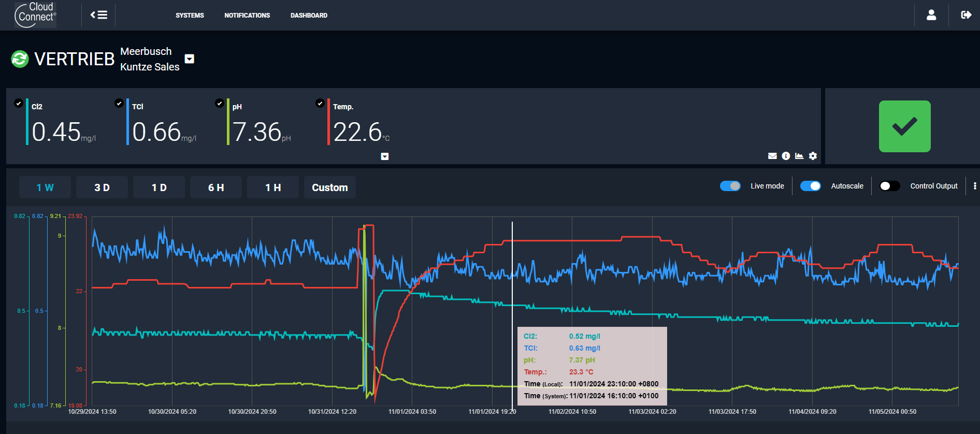The image size is (980, 434).
Task: Click the envelope notification icon
Action: (x=772, y=156)
